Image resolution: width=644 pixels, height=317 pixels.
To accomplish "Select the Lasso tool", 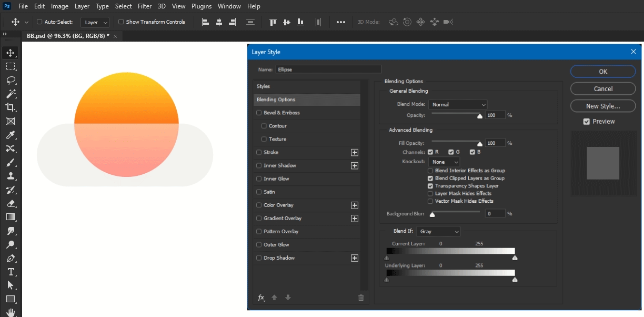I will pos(11,80).
